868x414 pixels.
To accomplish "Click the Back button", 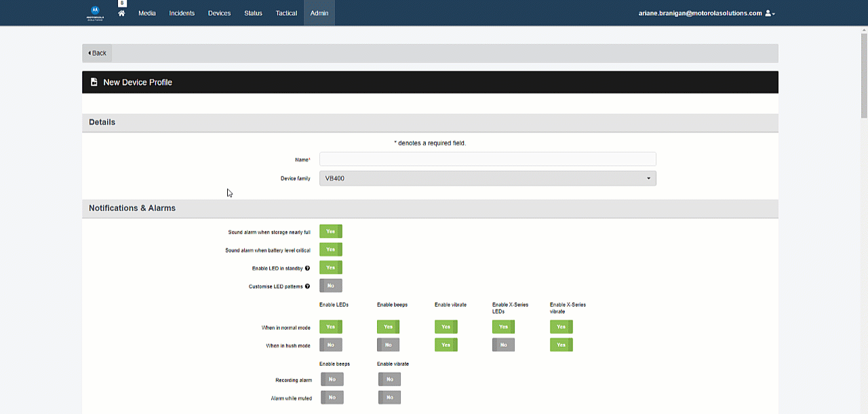I will tap(98, 53).
